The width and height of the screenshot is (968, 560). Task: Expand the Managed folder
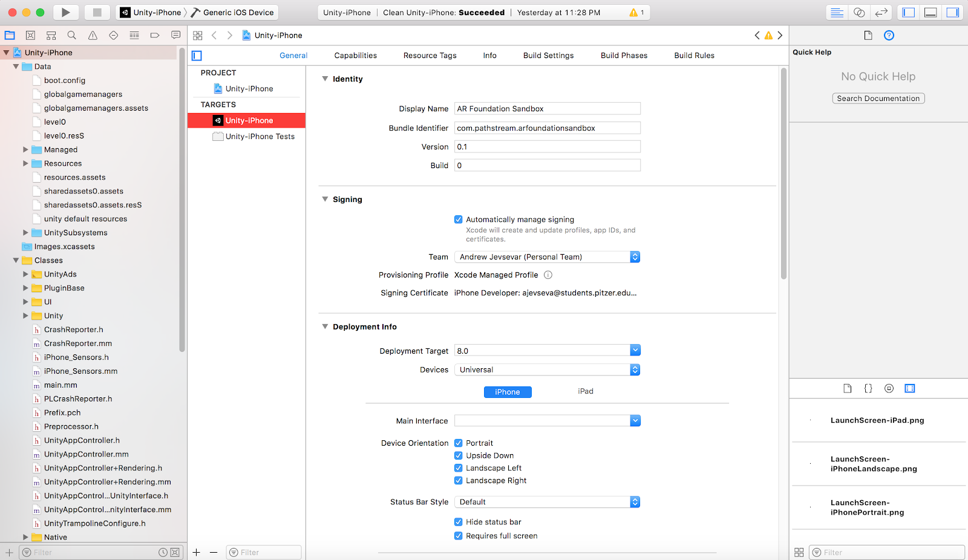[x=25, y=149]
